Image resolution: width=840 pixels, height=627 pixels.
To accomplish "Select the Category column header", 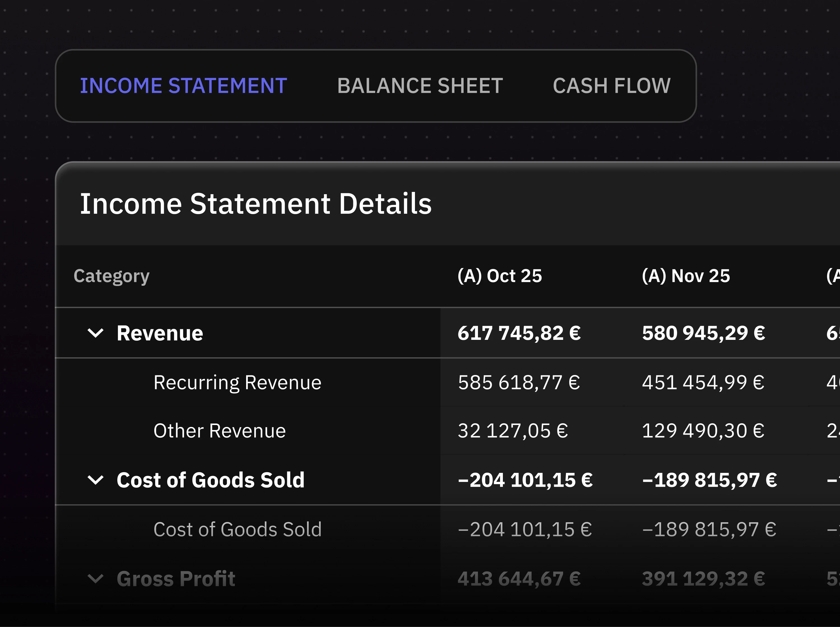I will coord(111,276).
